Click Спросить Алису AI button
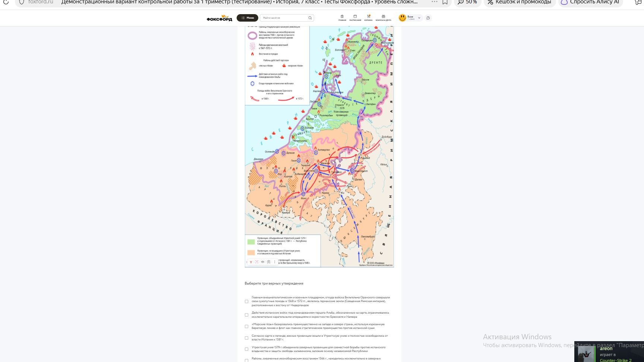Viewport: 644px width, 362px height. pyautogui.click(x=590, y=2)
